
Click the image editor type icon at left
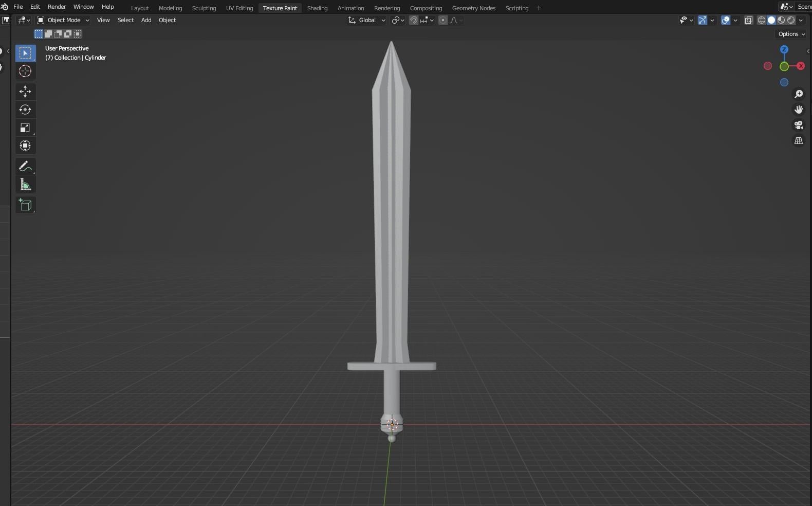click(x=6, y=20)
